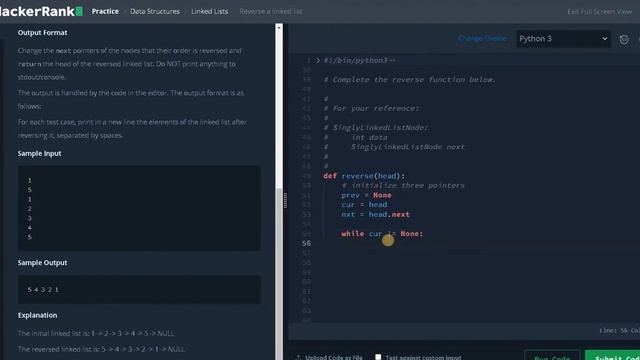Expand the folded code at line 1
Screen dimensions: 640x360
tap(318, 60)
